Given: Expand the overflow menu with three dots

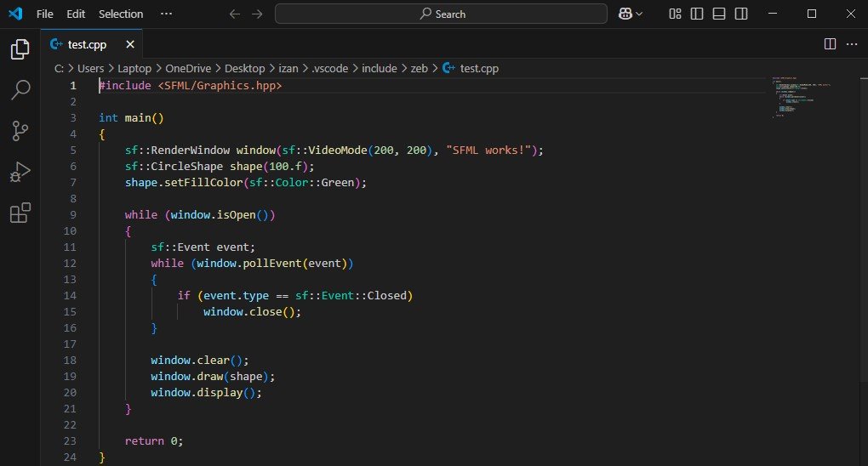Looking at the screenshot, I should 166,14.
